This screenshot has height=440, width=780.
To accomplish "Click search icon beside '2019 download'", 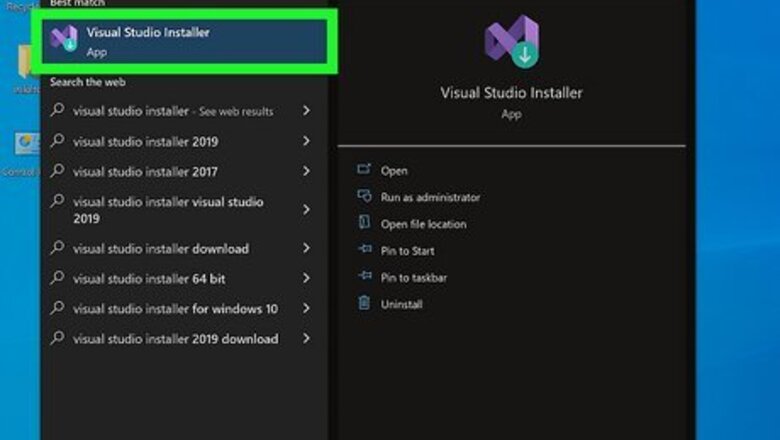I will click(58, 338).
